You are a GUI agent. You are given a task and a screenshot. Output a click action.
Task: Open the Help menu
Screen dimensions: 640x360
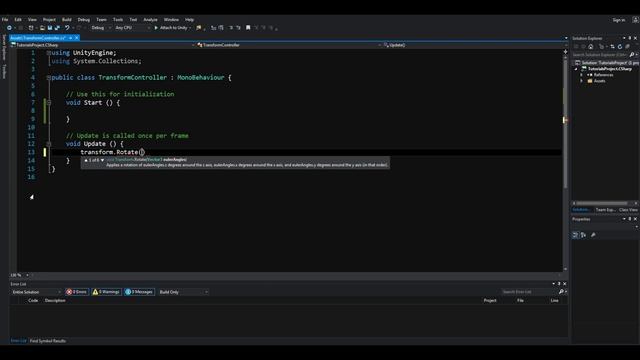tap(189, 20)
